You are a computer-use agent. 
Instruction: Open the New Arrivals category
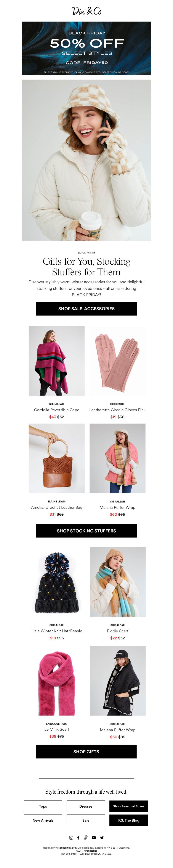tap(43, 820)
